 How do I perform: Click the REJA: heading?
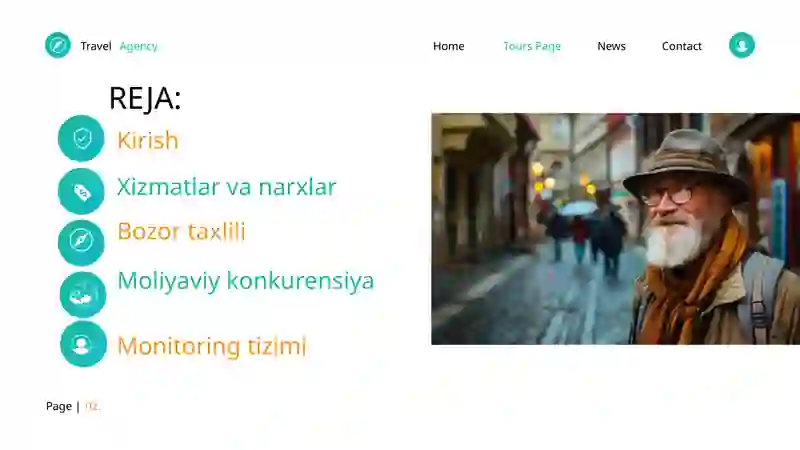point(145,98)
